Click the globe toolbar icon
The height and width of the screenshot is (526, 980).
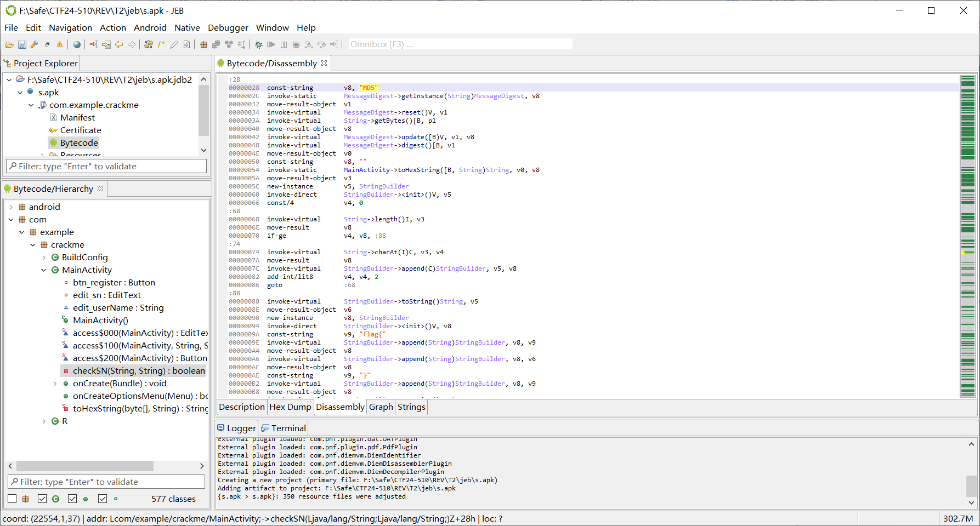point(77,44)
